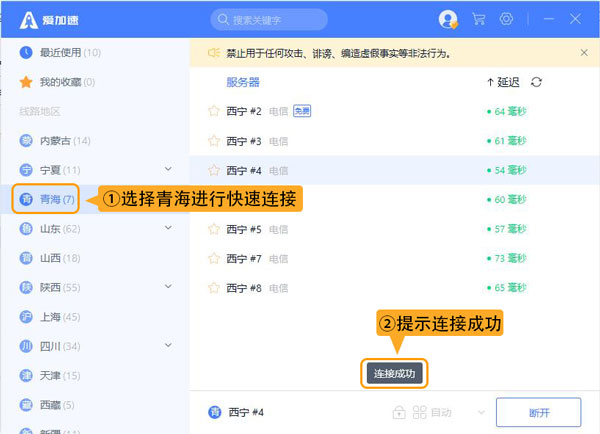The image size is (600, 434).
Task: Click the 免费 badge on 西宁 #2
Action: coord(302,111)
